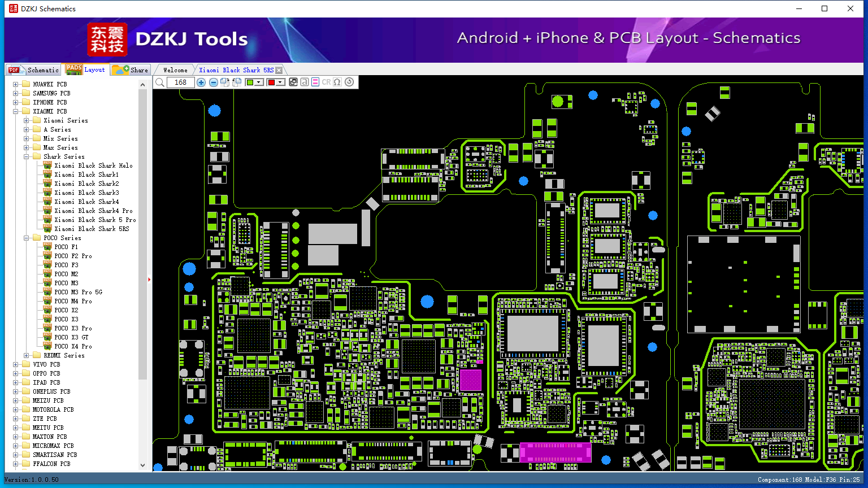Open POCO F2 Pro layout

(73, 256)
